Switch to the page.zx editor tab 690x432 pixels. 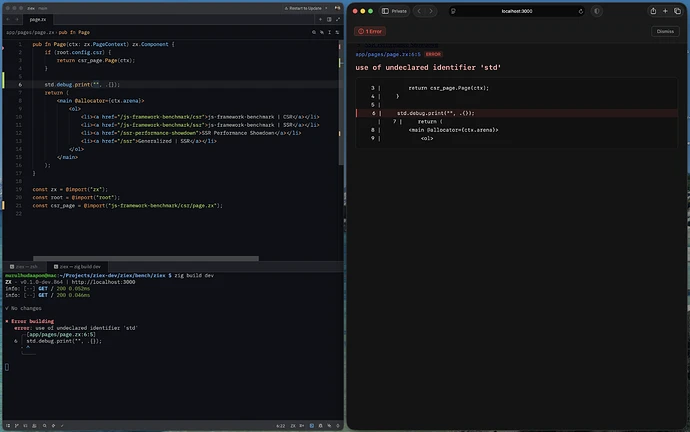click(x=37, y=19)
